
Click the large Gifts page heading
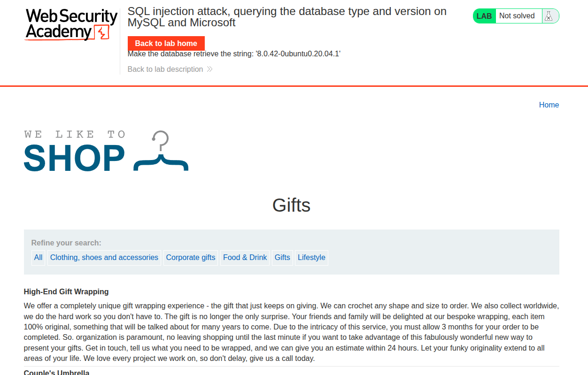click(292, 205)
